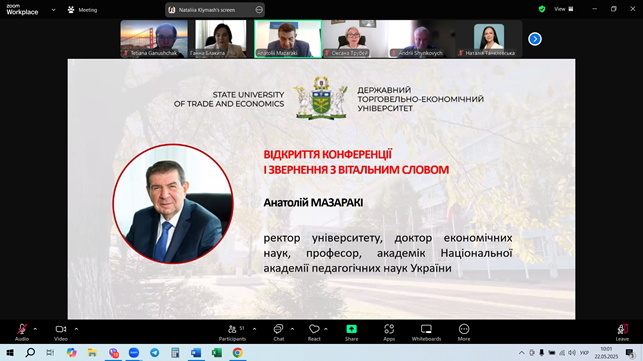Image resolution: width=643 pixels, height=361 pixels.
Task: Expand the Zoom Workplace dropdown arrow
Action: coord(53,10)
